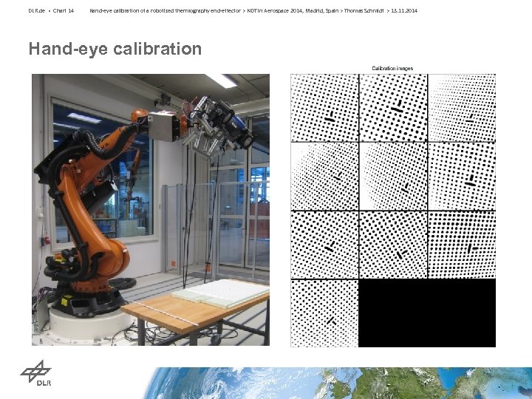Click the author name 'Thomas Schmidt' in the header
The width and height of the screenshot is (532, 399).
(x=364, y=11)
